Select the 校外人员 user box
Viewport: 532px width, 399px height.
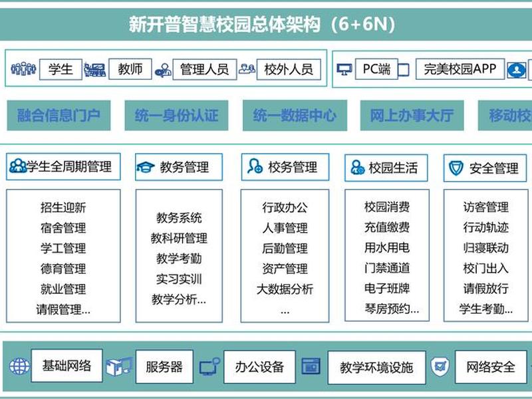(x=289, y=70)
